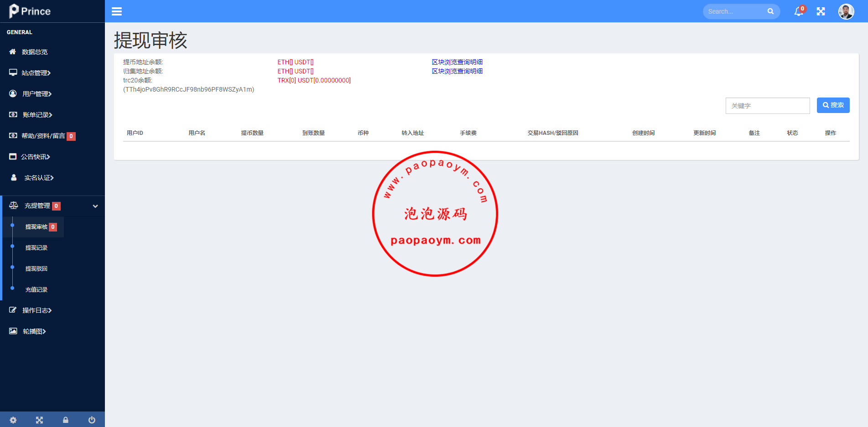Select the 提现记录 submenu item

[x=36, y=248]
